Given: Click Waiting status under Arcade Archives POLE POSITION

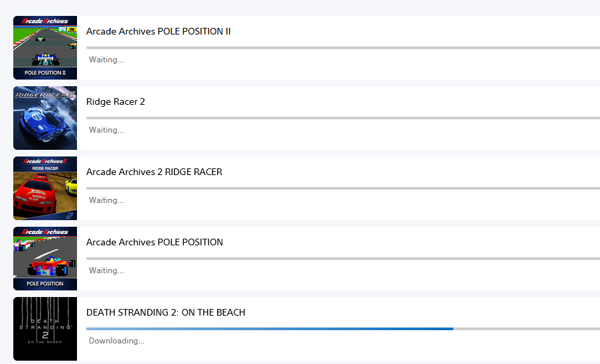Looking at the screenshot, I should coord(106,271).
